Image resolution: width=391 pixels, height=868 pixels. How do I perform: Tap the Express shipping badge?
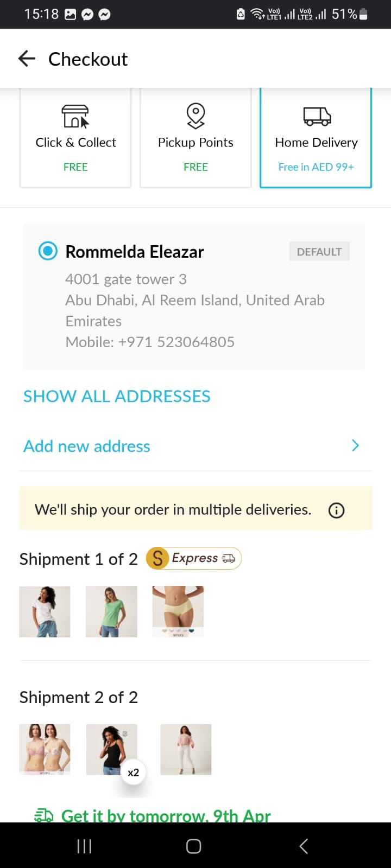(x=194, y=558)
